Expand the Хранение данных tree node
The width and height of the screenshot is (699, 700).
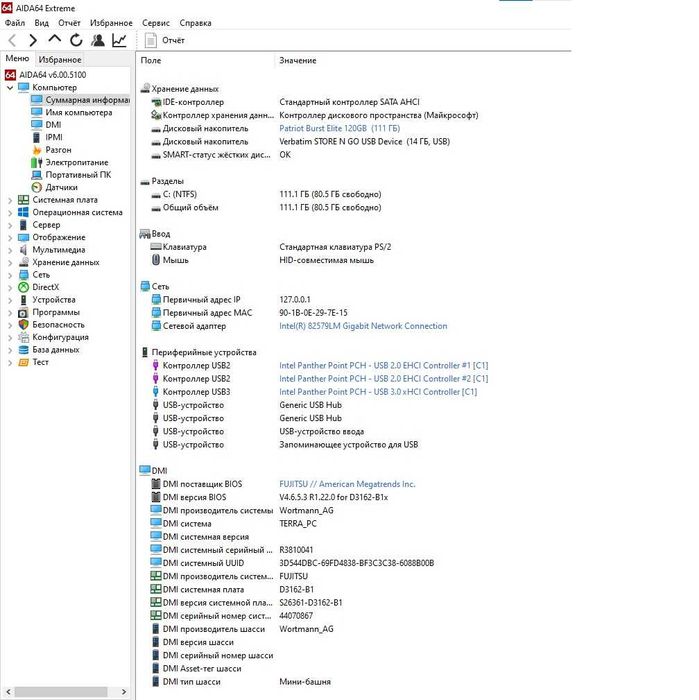[10, 263]
